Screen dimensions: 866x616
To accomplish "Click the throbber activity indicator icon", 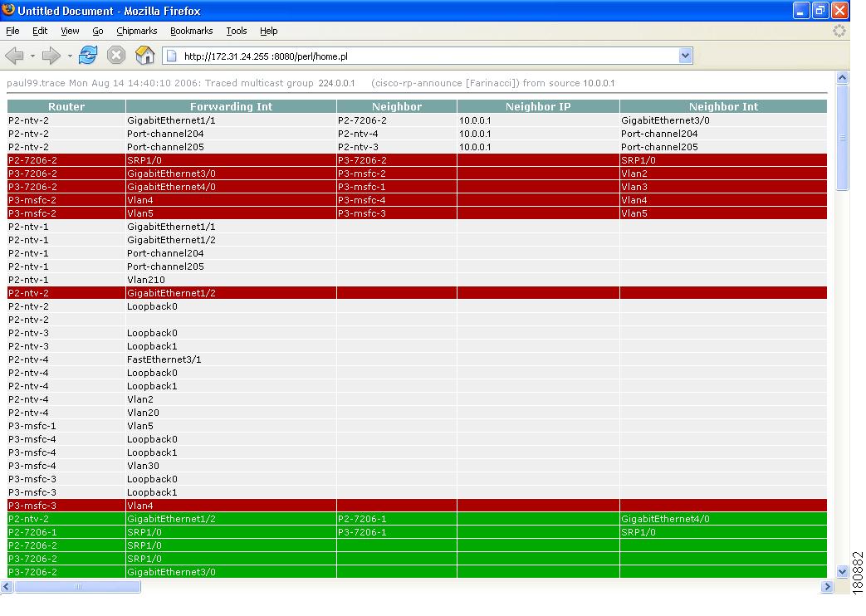I will pyautogui.click(x=839, y=31).
